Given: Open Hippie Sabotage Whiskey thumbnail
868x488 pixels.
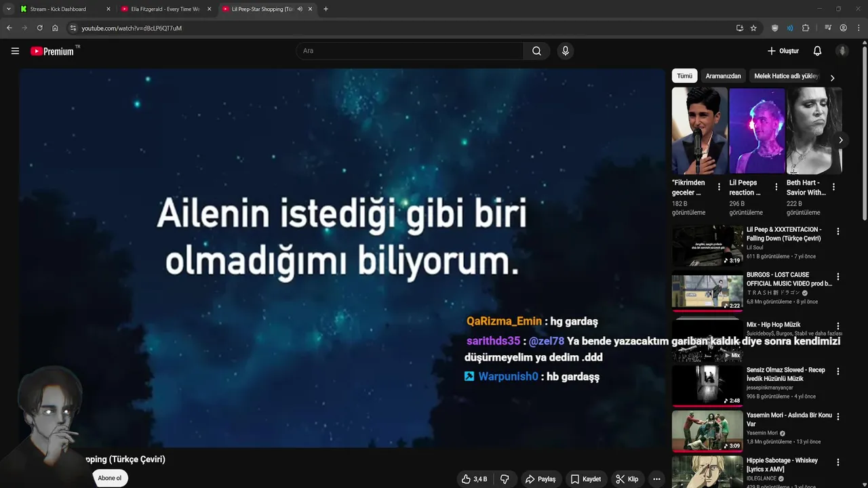Looking at the screenshot, I should pos(707,472).
